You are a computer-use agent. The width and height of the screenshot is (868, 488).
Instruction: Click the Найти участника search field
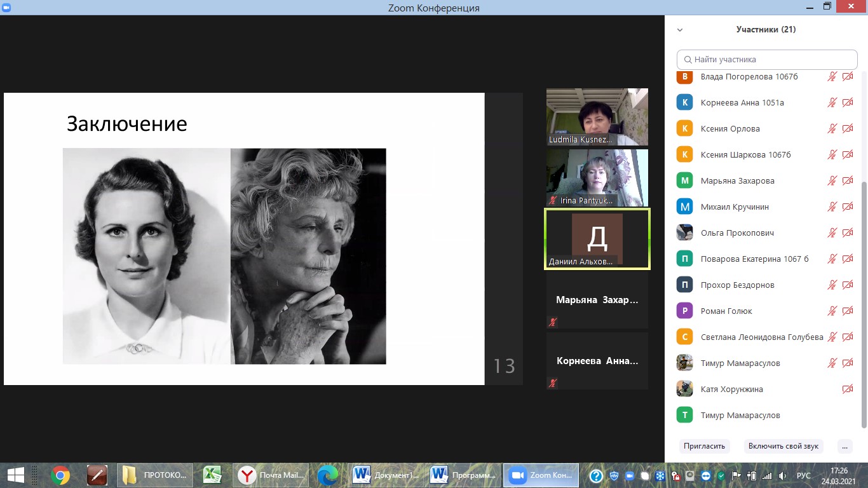point(767,60)
